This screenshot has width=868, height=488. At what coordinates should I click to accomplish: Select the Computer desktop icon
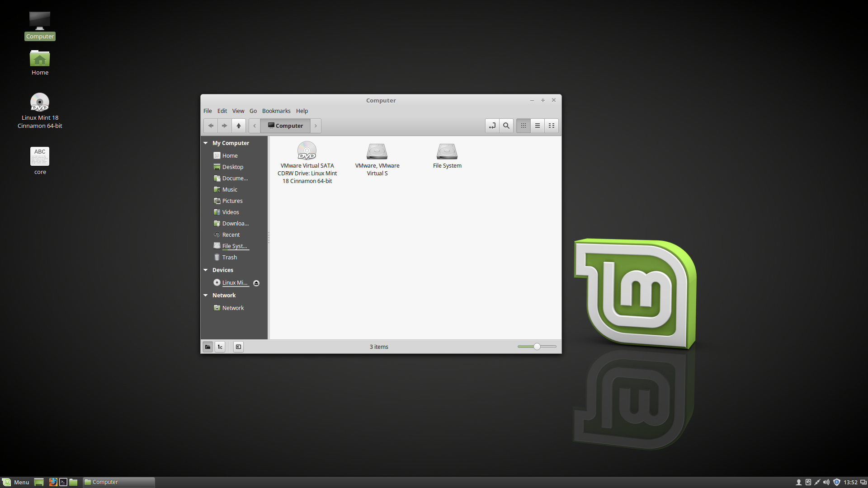pyautogui.click(x=40, y=26)
